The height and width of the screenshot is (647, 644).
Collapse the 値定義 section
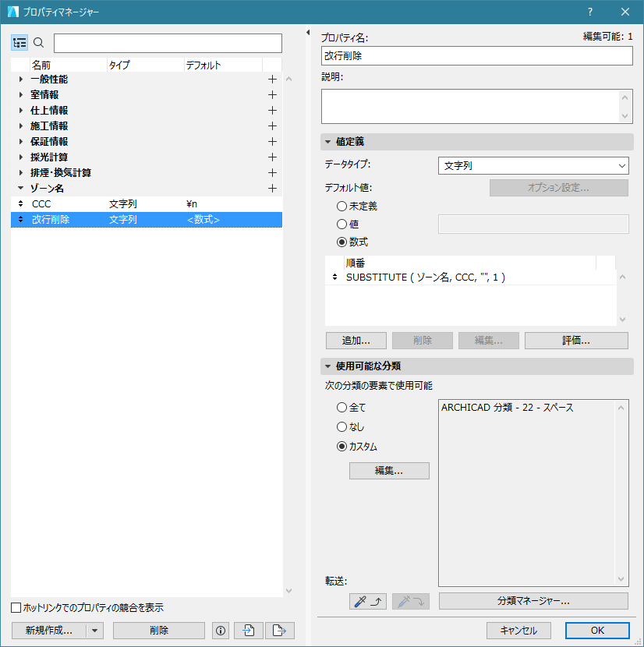327,142
